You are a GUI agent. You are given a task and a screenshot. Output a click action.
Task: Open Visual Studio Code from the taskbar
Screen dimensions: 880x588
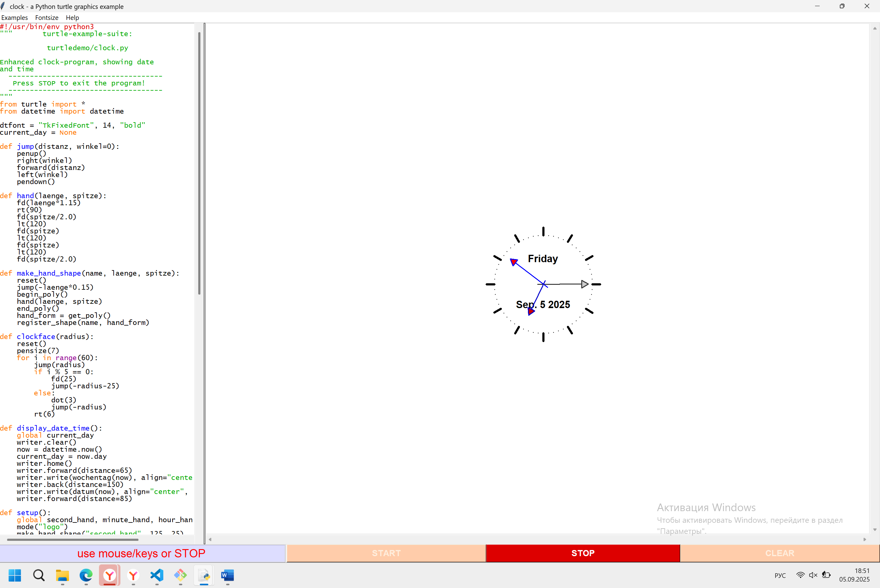click(157, 575)
